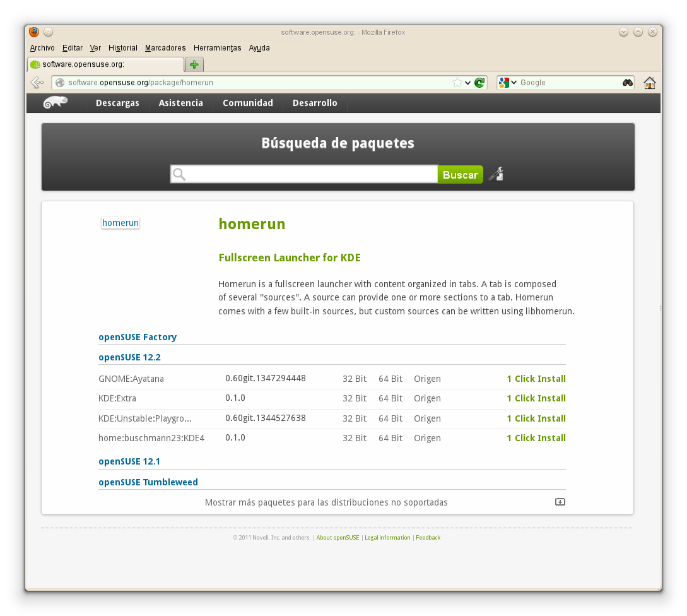The width and height of the screenshot is (687, 616).
Task: Click the openSUSE favicon on the tab
Action: [35, 64]
